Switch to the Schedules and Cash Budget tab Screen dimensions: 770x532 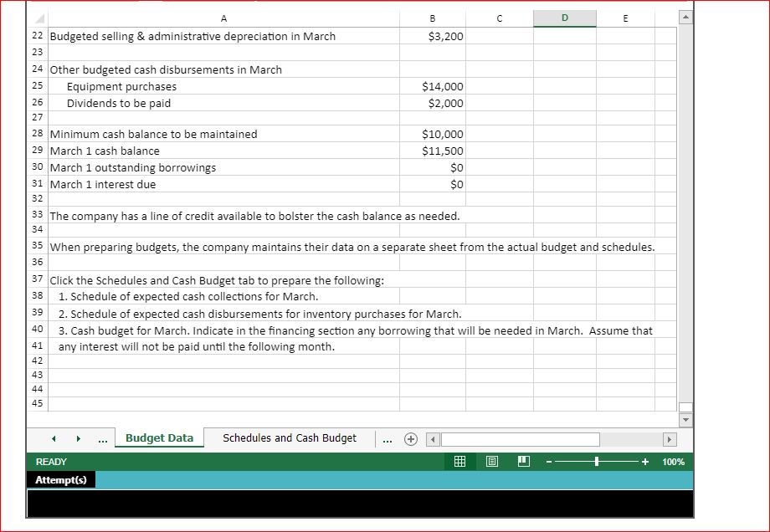coord(288,437)
